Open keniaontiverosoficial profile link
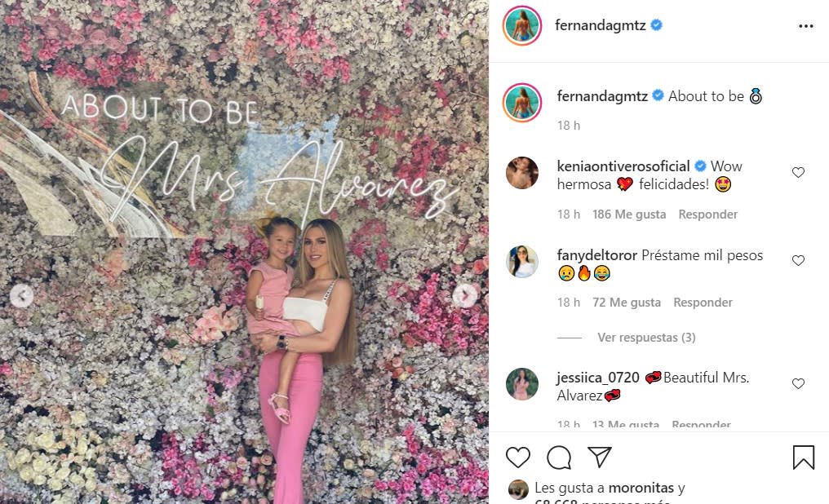This screenshot has height=504, width=829. point(623,166)
